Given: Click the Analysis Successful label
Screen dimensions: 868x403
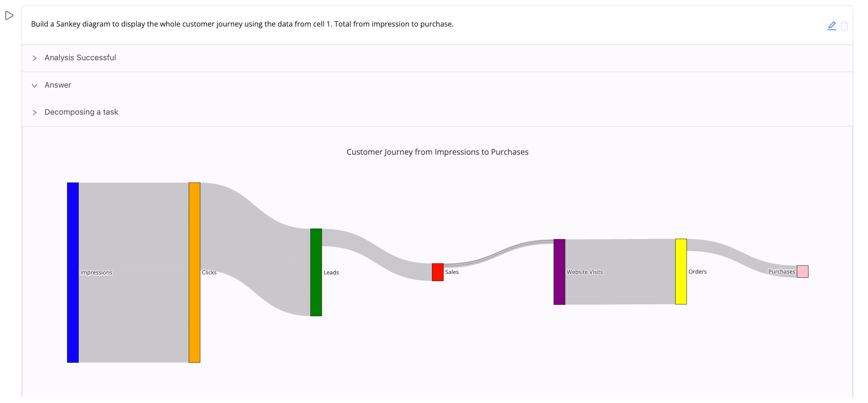Looking at the screenshot, I should pos(80,58).
